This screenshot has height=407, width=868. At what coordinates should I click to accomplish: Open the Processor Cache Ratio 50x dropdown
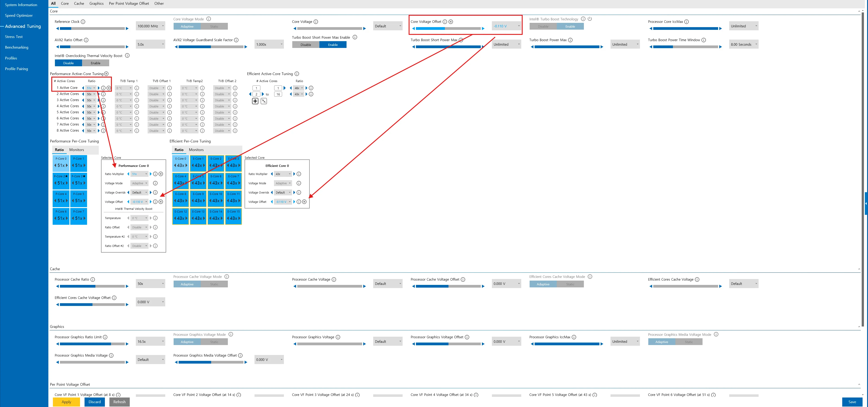coord(151,284)
